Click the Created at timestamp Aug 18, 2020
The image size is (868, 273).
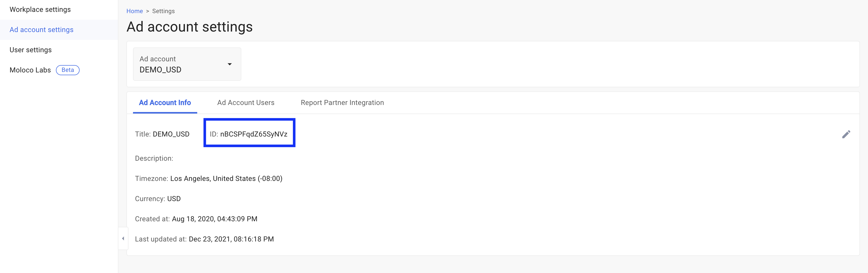coord(215,219)
